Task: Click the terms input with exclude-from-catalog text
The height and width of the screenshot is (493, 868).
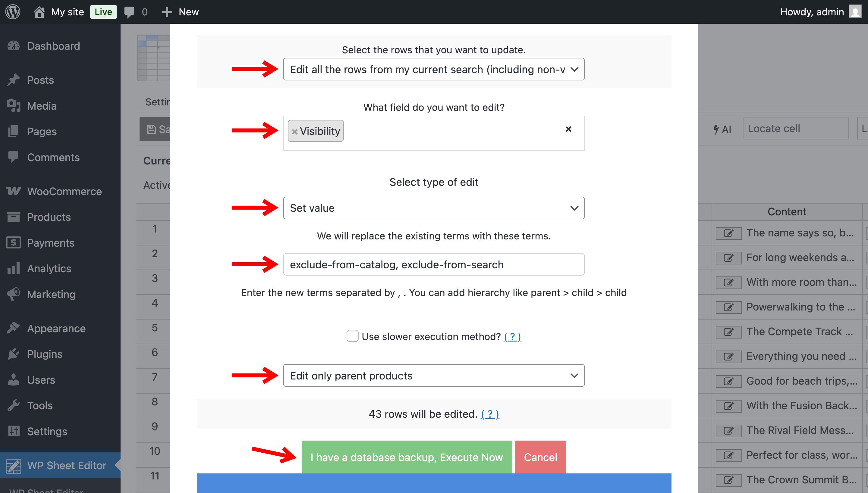Action: (433, 264)
